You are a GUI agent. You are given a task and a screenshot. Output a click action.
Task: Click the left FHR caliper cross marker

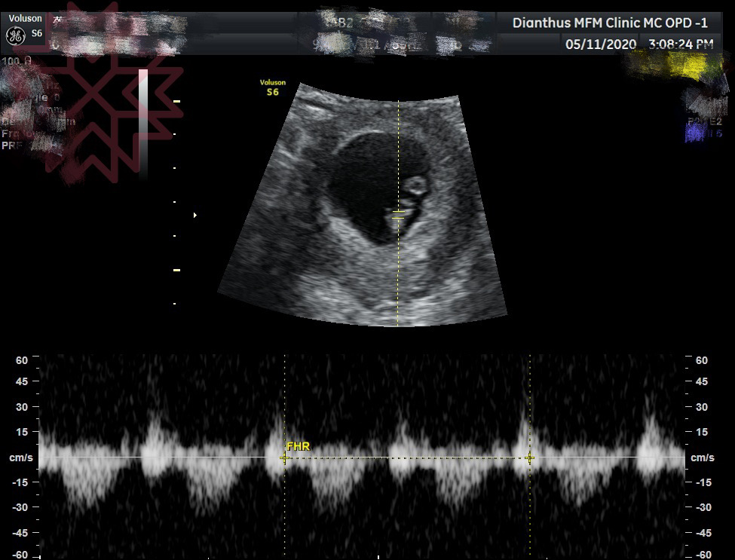coord(284,457)
